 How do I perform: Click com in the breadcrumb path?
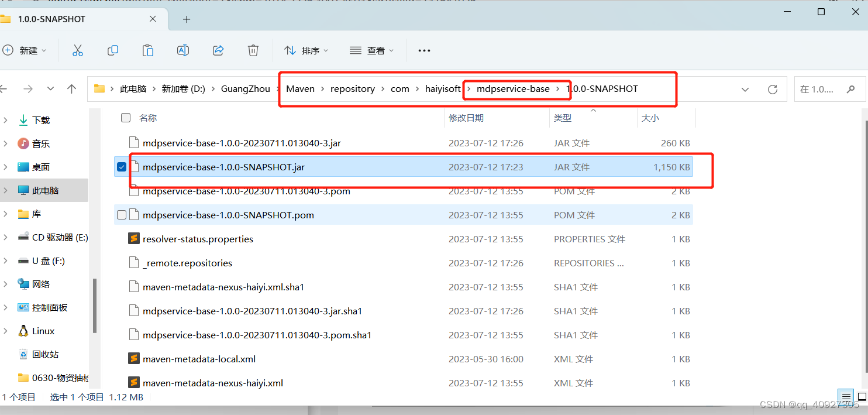tap(400, 89)
